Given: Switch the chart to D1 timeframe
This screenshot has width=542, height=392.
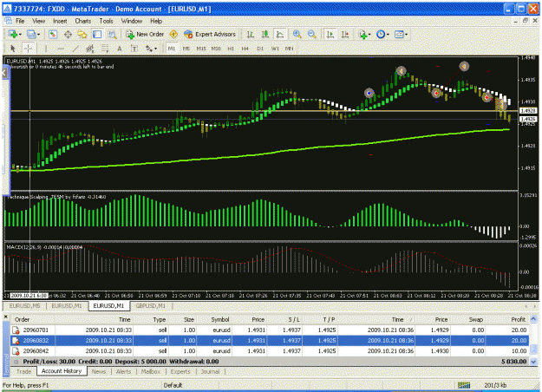Looking at the screenshot, I should pos(260,49).
